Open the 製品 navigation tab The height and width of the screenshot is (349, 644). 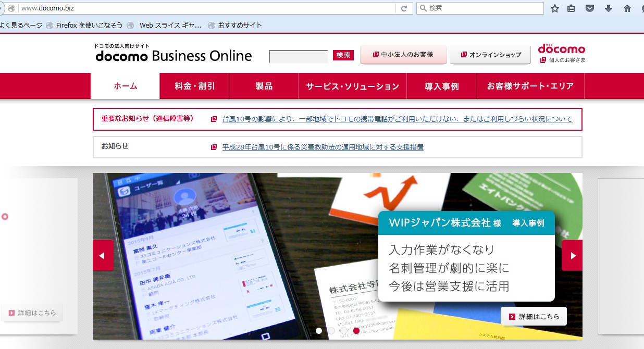tap(264, 86)
